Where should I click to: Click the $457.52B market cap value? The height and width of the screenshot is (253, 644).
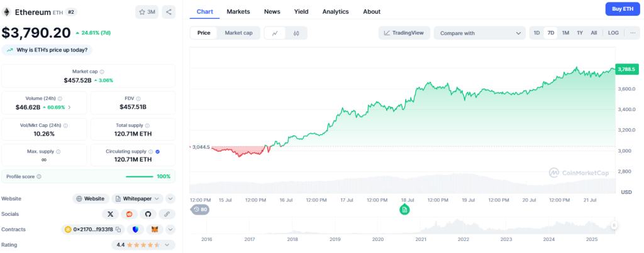pos(77,80)
